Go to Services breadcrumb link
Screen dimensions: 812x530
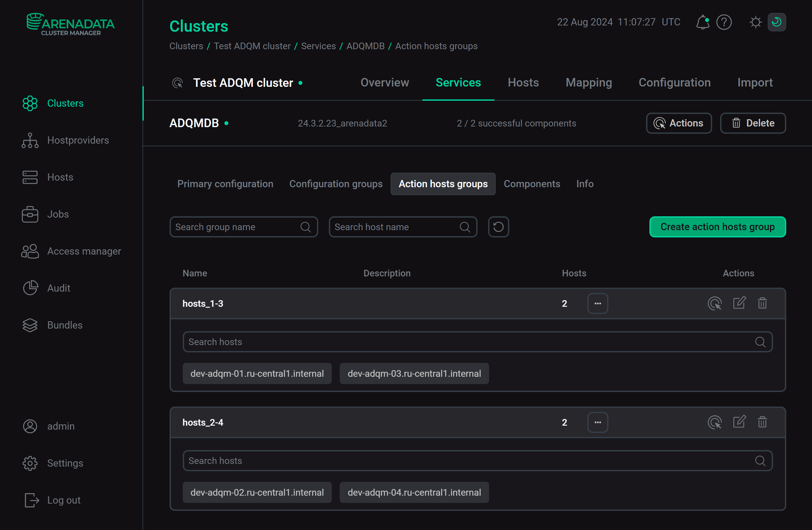[x=318, y=46]
